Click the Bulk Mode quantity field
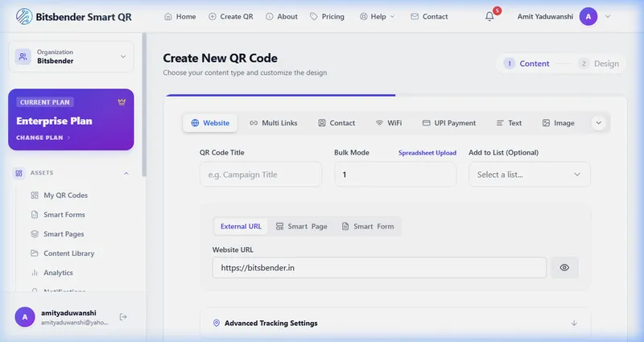The height and width of the screenshot is (342, 644). click(x=395, y=175)
